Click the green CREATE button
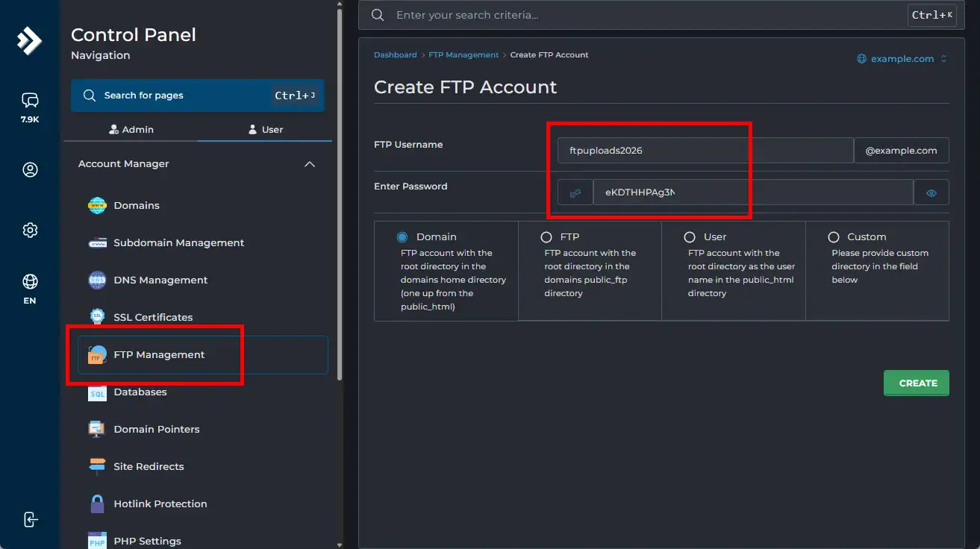 click(x=917, y=383)
